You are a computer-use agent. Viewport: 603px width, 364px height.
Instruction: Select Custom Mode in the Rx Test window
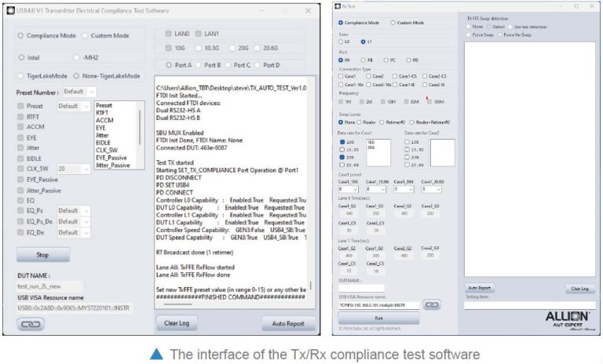[x=393, y=24]
